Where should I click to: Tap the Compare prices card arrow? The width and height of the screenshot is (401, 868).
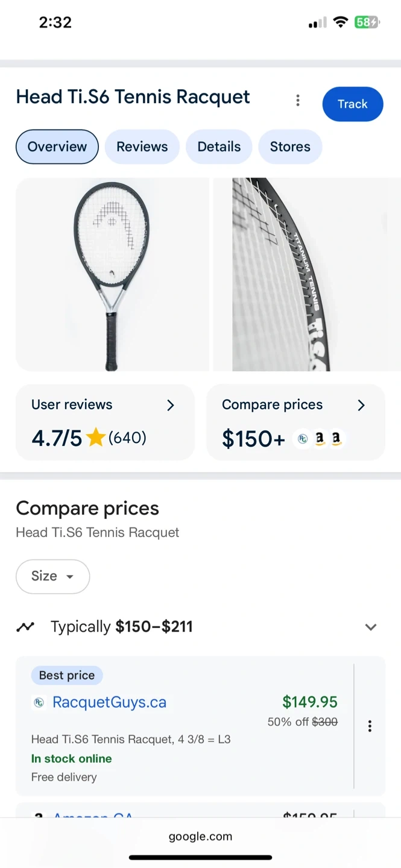[x=361, y=405]
